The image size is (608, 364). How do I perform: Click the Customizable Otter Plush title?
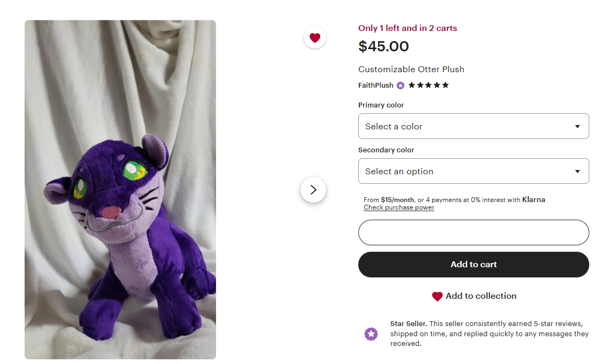pos(411,69)
